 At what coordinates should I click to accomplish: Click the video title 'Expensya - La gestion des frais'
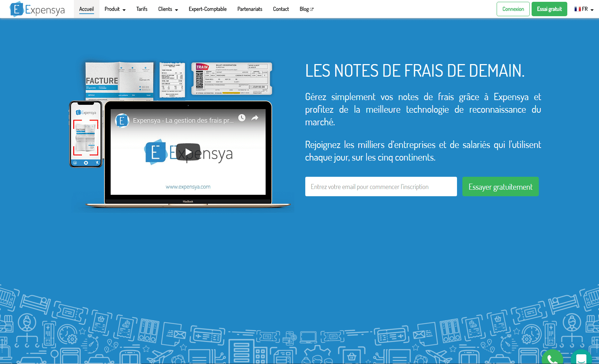[183, 121]
